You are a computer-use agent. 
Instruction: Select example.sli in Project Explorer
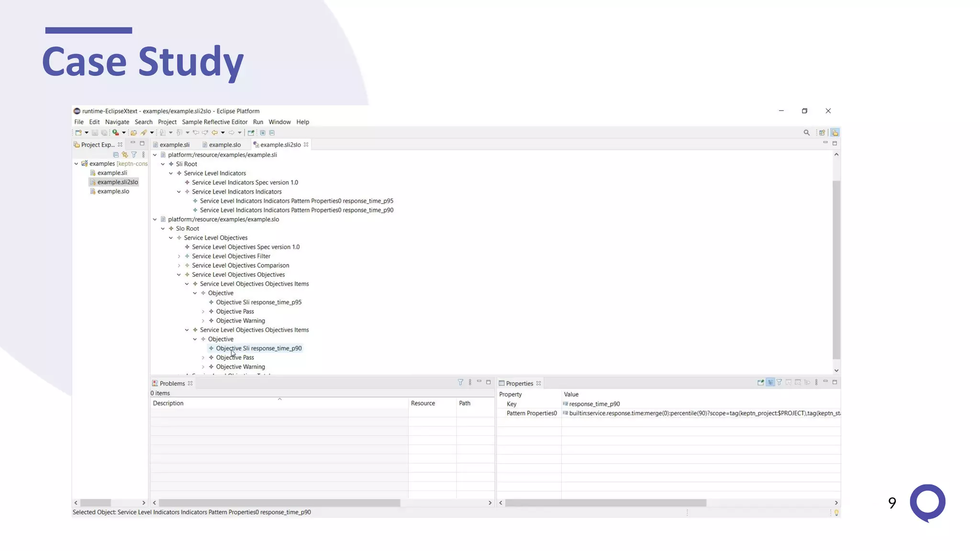tap(112, 173)
